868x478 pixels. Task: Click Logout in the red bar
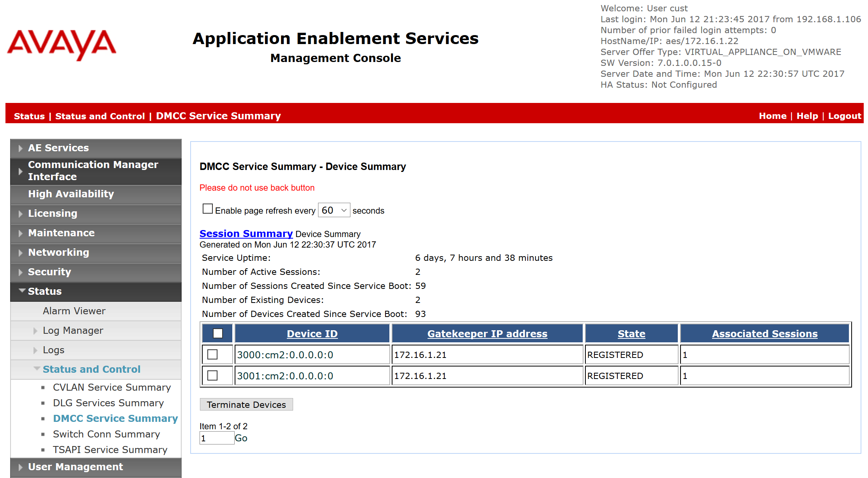(845, 116)
